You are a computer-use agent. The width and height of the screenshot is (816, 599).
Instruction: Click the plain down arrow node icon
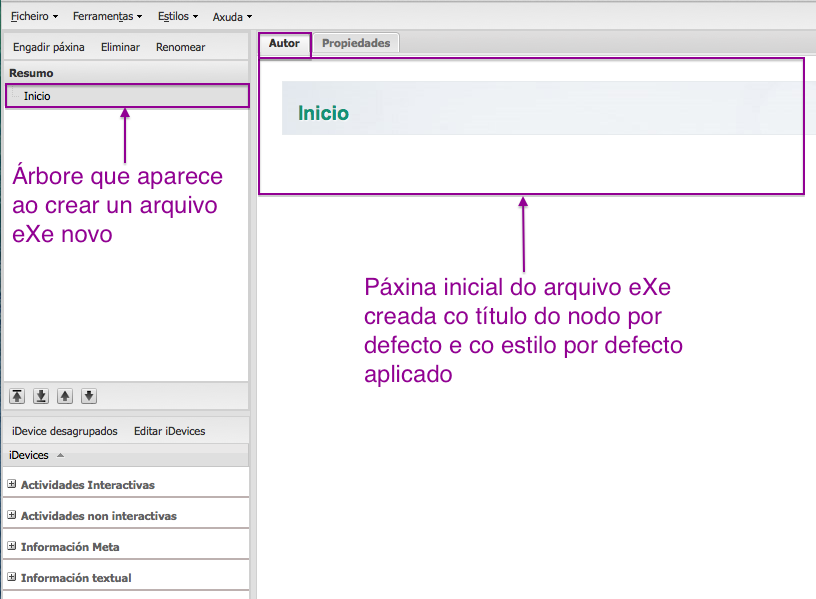[x=89, y=396]
